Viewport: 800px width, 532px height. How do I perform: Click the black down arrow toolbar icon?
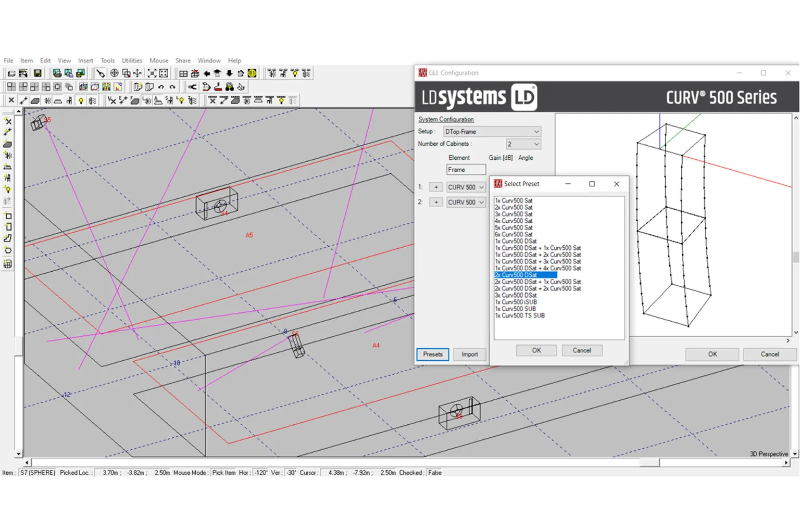point(229,73)
